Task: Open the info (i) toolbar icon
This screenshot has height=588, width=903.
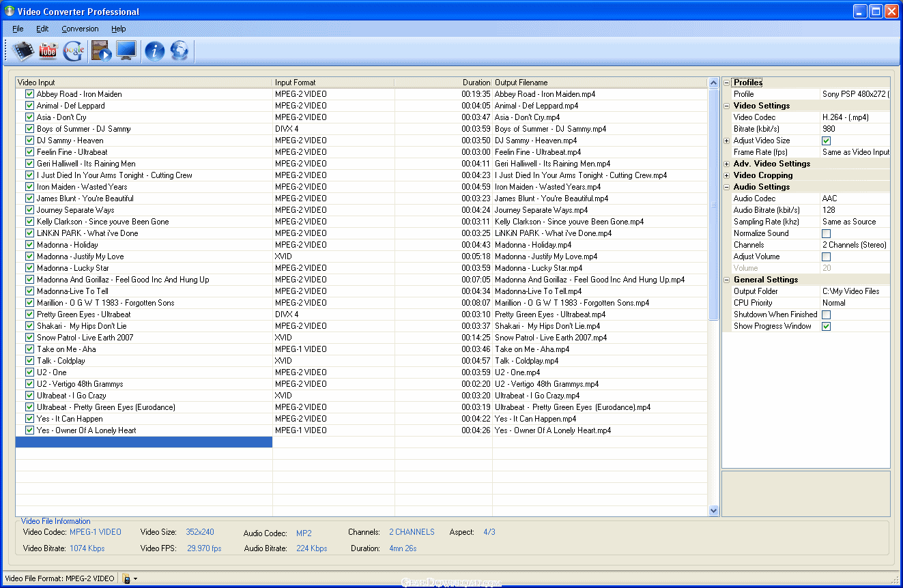Action: [x=155, y=50]
